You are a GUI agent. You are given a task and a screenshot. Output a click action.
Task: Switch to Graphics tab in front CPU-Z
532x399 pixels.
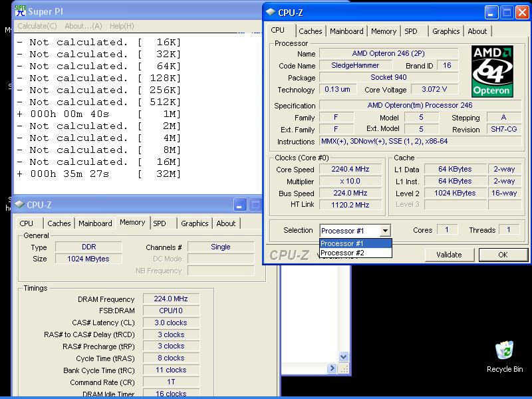coord(446,31)
